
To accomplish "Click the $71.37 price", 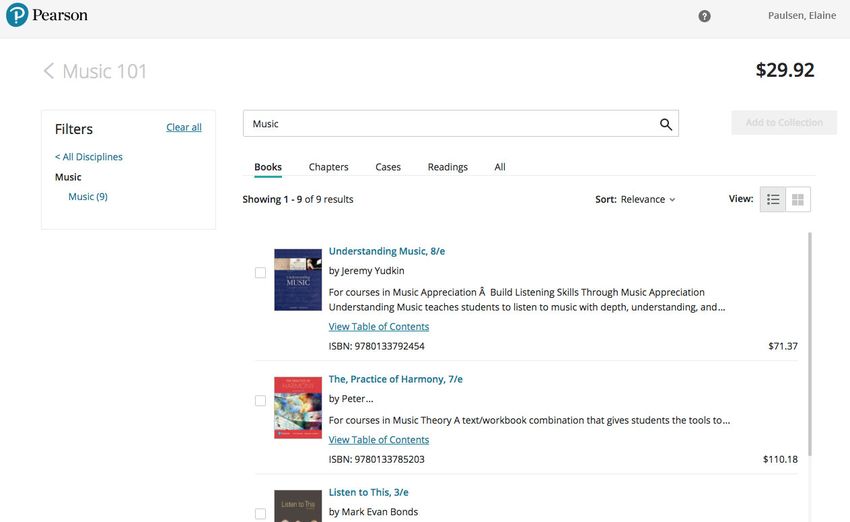I will click(x=783, y=346).
